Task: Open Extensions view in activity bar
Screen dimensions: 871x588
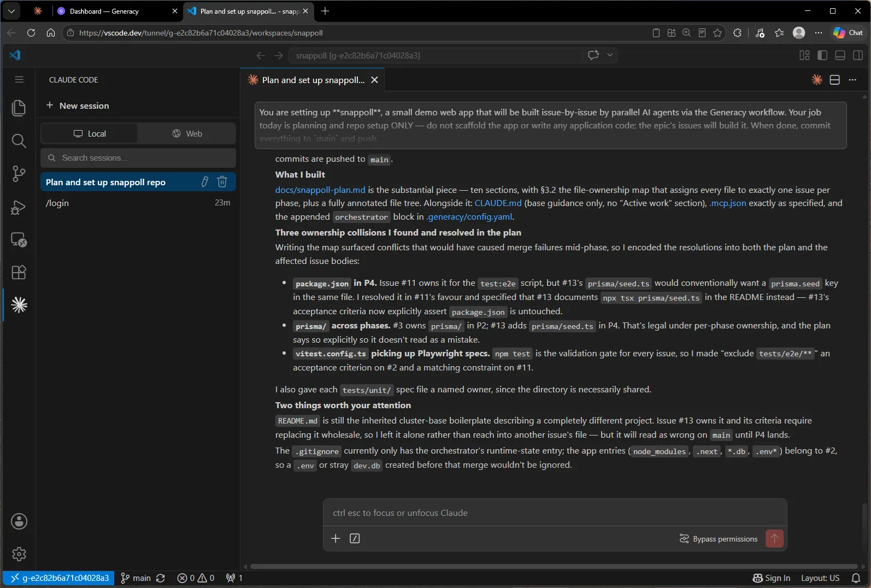Action: (x=19, y=272)
